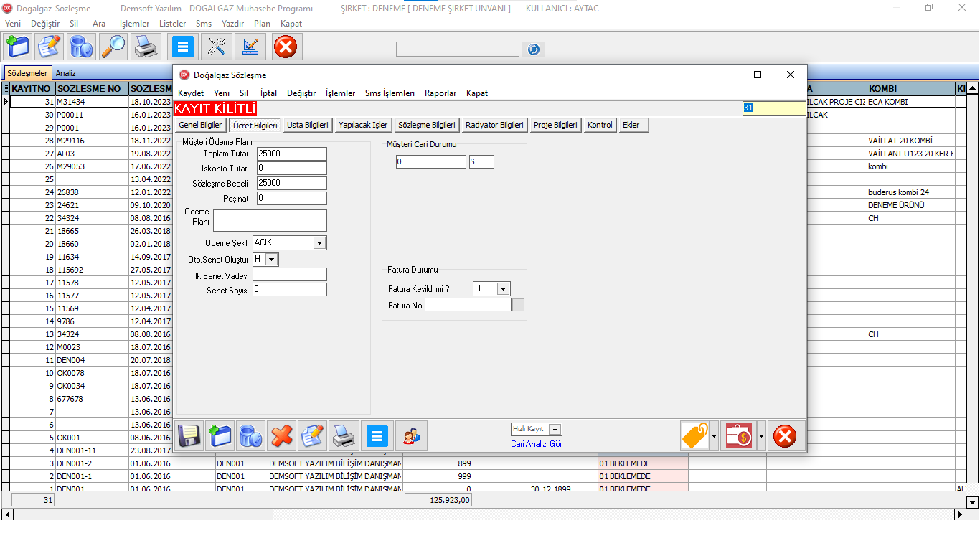Click the customer people icon in the dialog toolbar
This screenshot has width=980, height=538.
[x=412, y=435]
